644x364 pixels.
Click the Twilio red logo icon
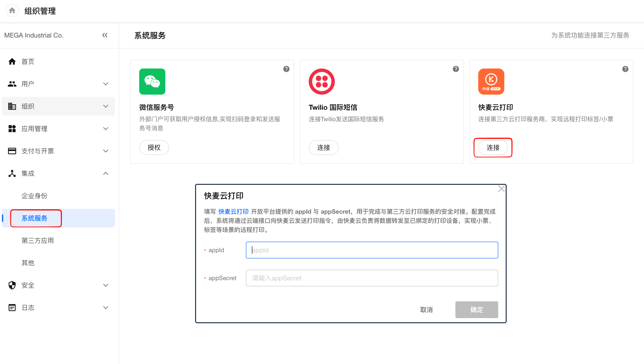322,82
